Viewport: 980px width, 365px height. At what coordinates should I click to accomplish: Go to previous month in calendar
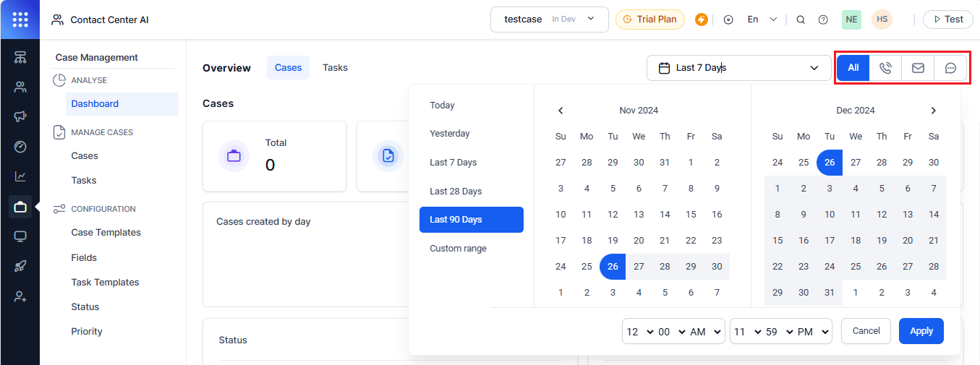pyautogui.click(x=561, y=111)
